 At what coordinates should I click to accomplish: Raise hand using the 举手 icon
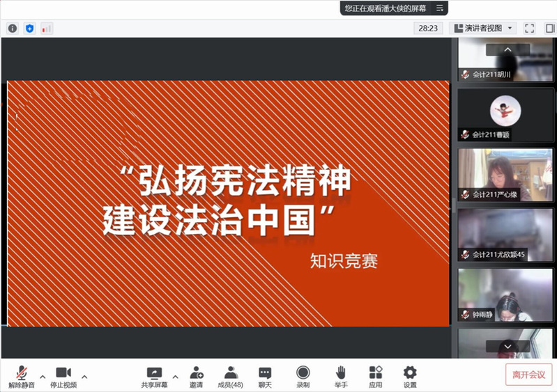(341, 375)
